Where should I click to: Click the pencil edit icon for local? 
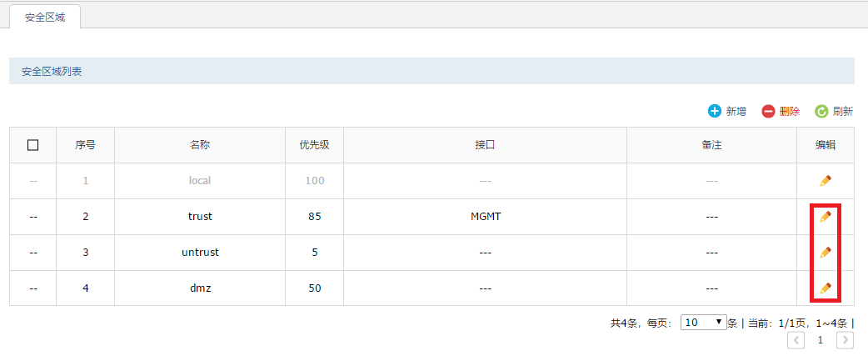click(x=825, y=180)
